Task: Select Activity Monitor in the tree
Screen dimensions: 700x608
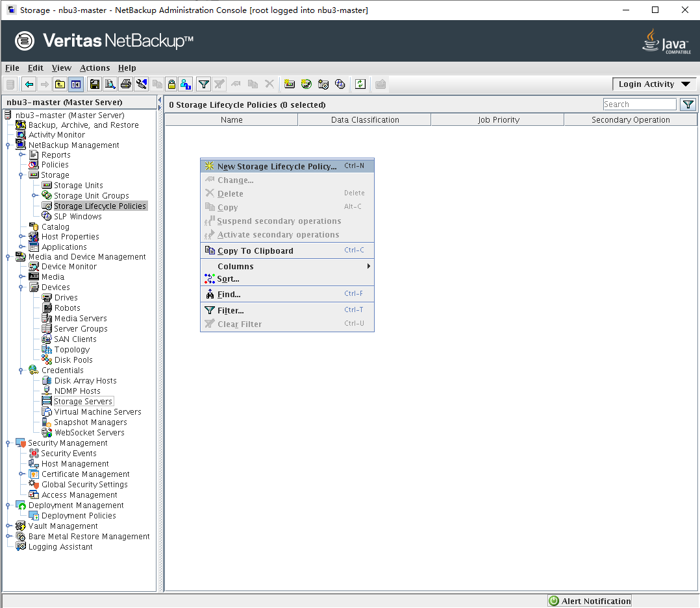Action: click(x=56, y=135)
